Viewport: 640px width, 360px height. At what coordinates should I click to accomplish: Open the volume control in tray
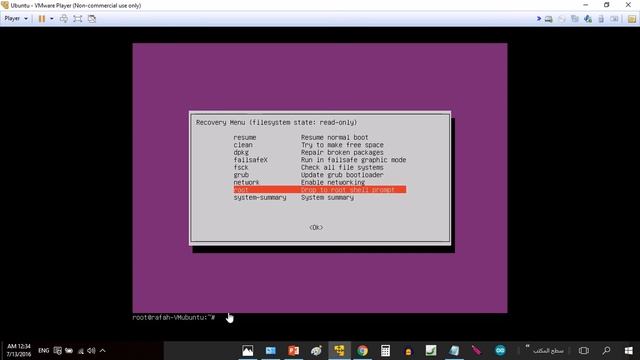click(91, 351)
